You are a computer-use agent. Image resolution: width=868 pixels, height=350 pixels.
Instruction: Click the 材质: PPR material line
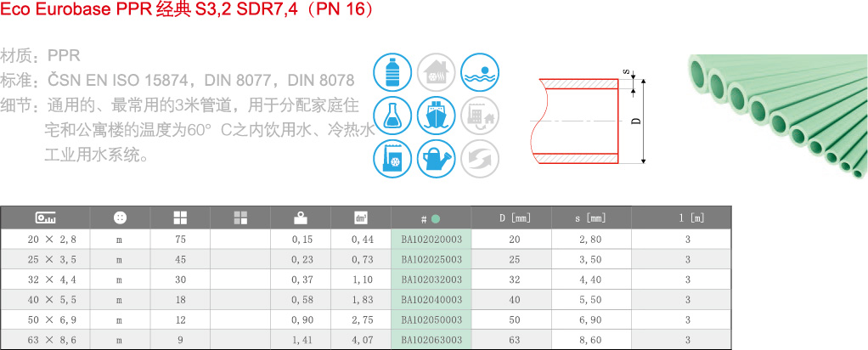click(x=41, y=56)
